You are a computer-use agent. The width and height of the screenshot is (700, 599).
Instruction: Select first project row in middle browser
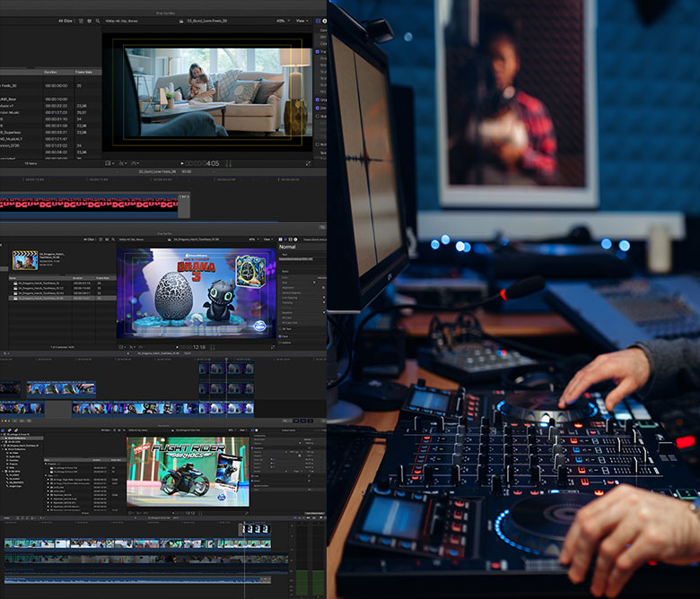[63, 283]
